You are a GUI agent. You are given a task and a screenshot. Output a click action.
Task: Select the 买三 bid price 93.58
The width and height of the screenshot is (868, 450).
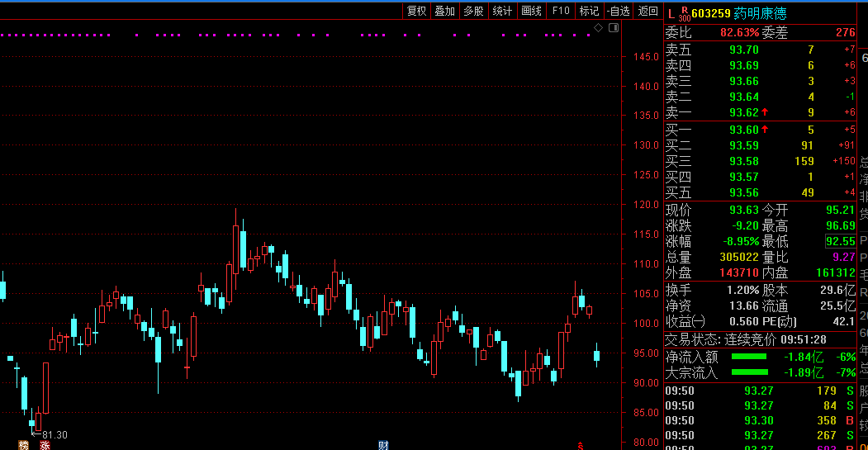pos(744,161)
